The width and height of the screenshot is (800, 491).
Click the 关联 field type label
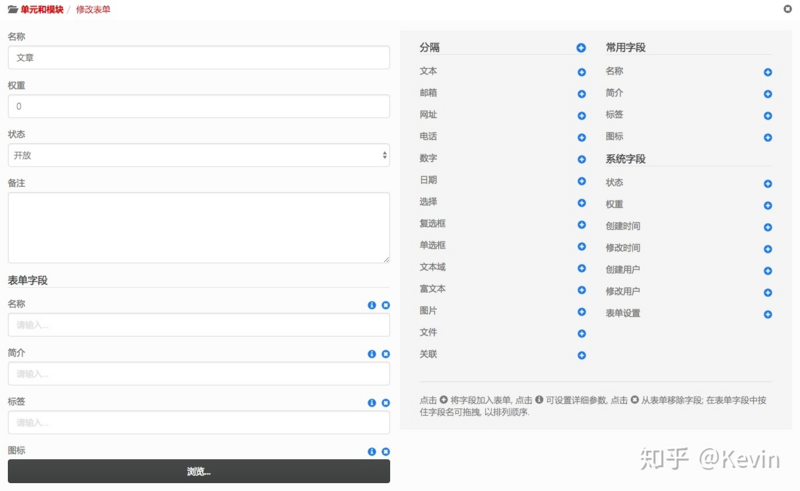pyautogui.click(x=429, y=354)
